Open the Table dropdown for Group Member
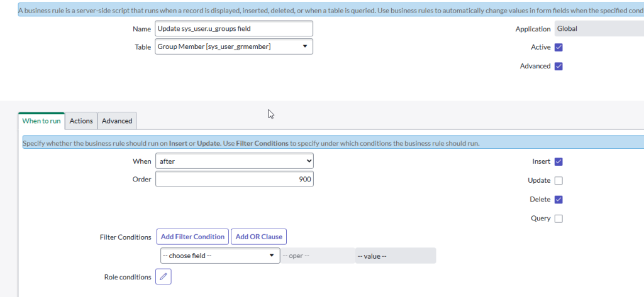This screenshot has height=297, width=644. (233, 46)
